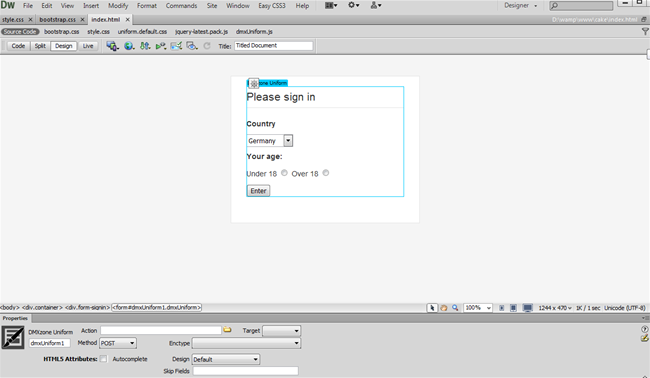Click the Refresh Design View icon
Image resolution: width=650 pixels, height=378 pixels.
point(207,46)
